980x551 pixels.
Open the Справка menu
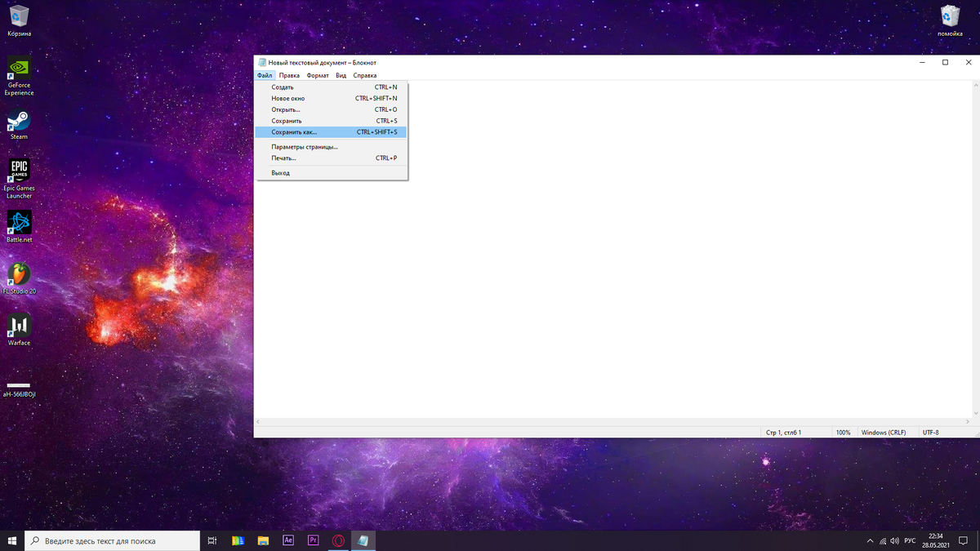pyautogui.click(x=365, y=75)
